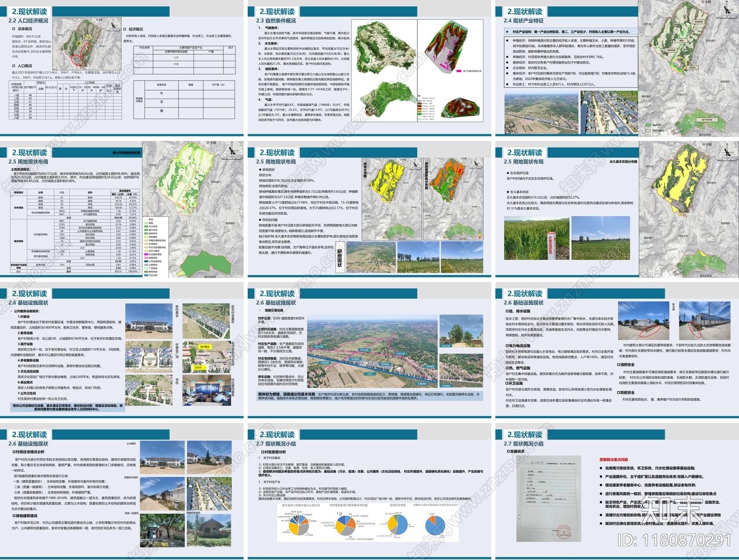The image size is (739, 560).
Task: Click the land-use classification data table
Action: coord(75,231)
